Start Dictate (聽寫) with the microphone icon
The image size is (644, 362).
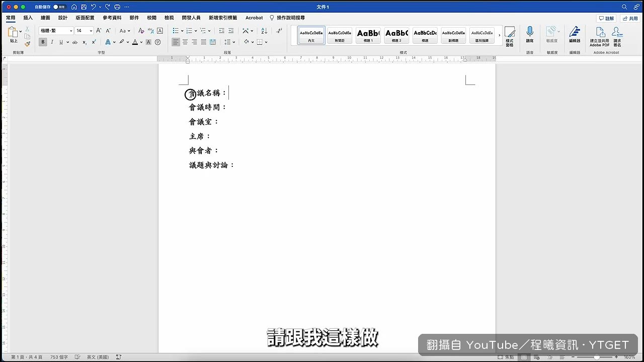[530, 35]
